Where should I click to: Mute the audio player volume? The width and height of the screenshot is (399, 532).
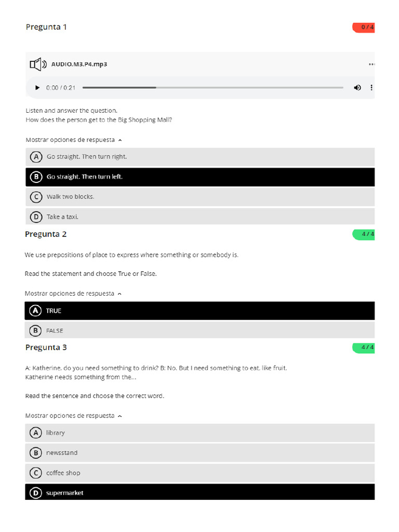point(357,88)
